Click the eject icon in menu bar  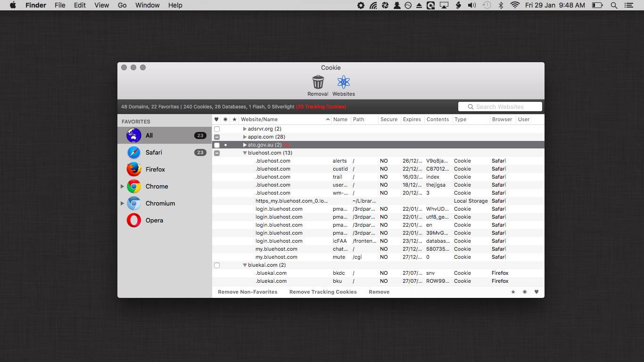(x=419, y=5)
